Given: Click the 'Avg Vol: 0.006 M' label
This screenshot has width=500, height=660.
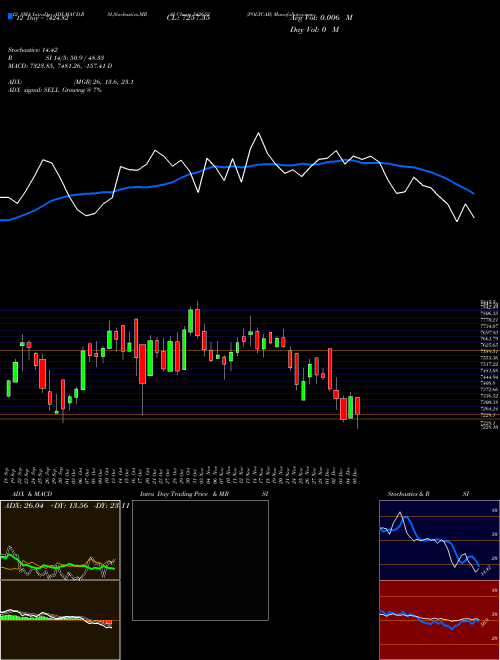Looking at the screenshot, I should coord(321,18).
